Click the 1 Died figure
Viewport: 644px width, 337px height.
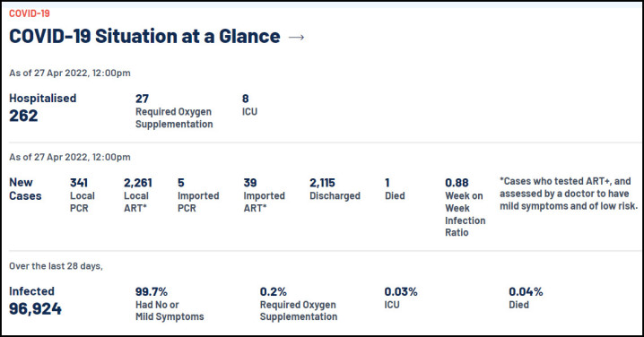395,189
